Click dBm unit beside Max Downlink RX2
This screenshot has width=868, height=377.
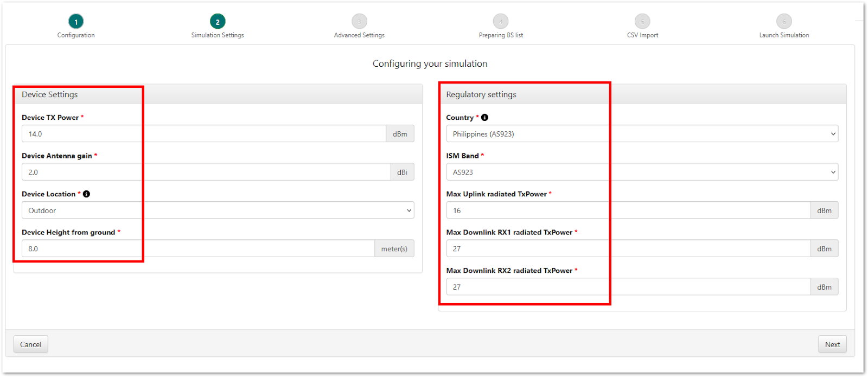click(824, 287)
